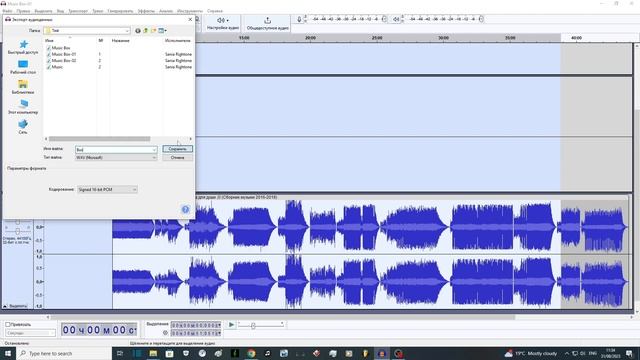The image size is (640, 360).
Task: Open the notification center icon
Action: pos(629,353)
